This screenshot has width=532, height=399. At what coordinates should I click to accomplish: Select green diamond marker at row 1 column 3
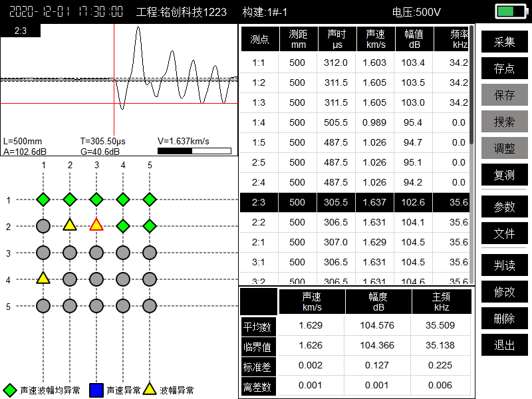[x=96, y=199]
